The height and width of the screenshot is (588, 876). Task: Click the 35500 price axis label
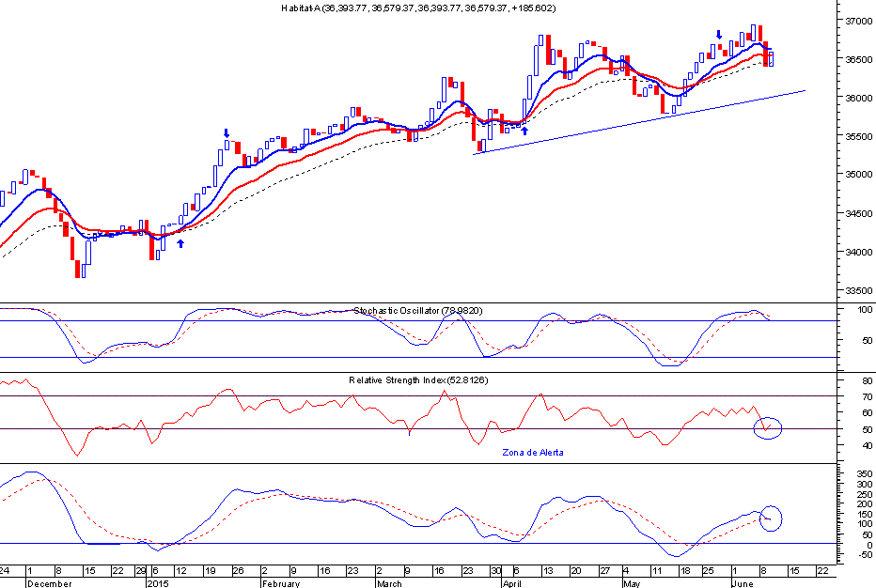click(x=859, y=136)
